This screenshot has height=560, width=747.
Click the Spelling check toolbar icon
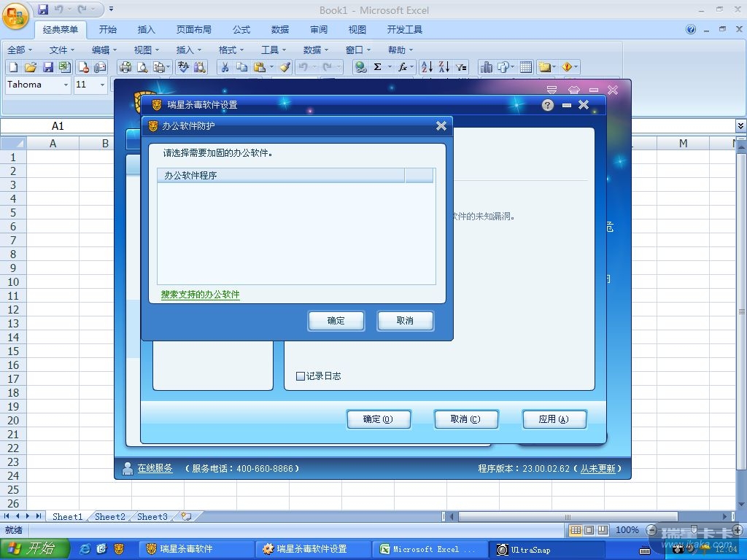tap(183, 67)
